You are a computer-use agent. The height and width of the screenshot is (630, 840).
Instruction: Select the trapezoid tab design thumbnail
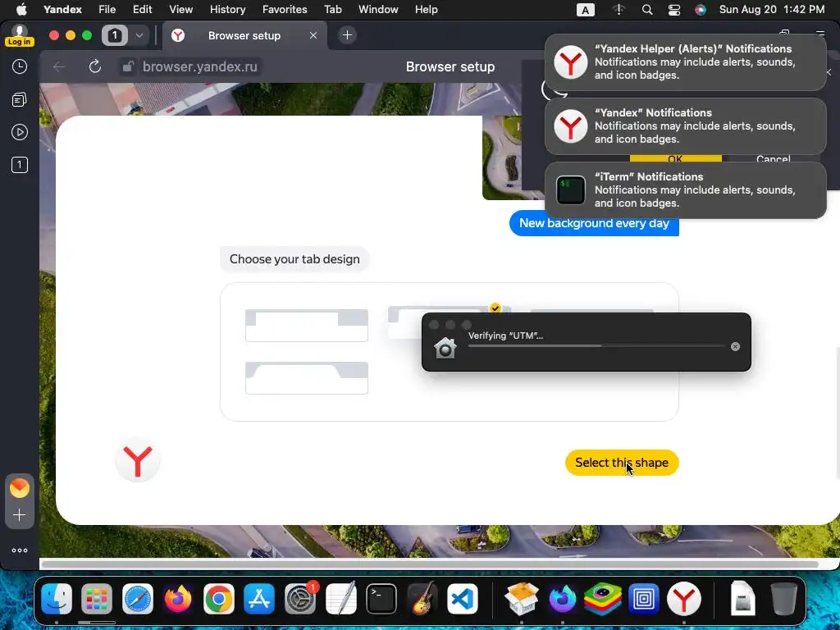click(x=307, y=377)
